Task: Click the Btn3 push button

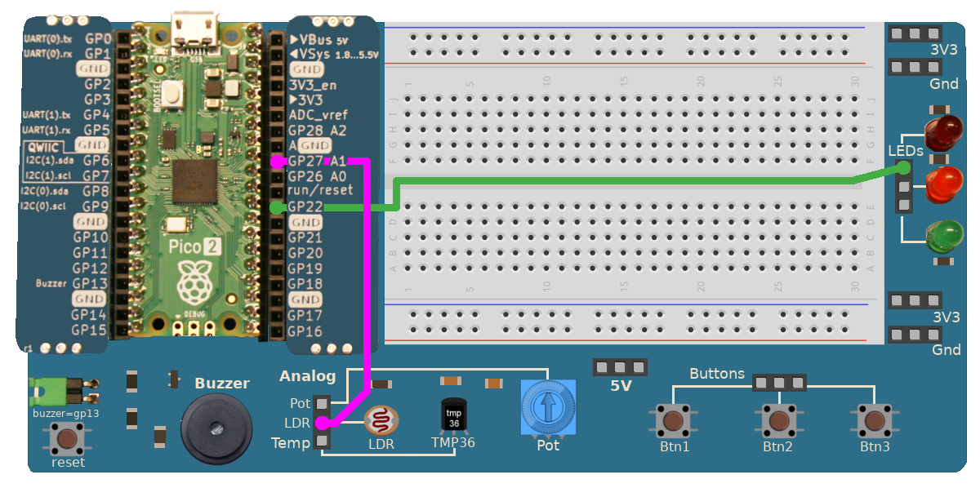Action: [874, 421]
